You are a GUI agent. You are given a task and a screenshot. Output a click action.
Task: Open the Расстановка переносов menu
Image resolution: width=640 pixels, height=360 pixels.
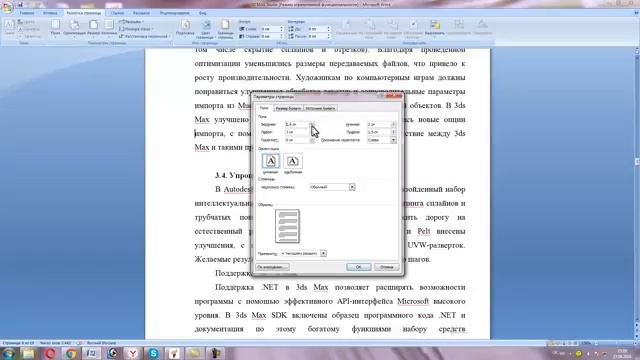click(144, 36)
